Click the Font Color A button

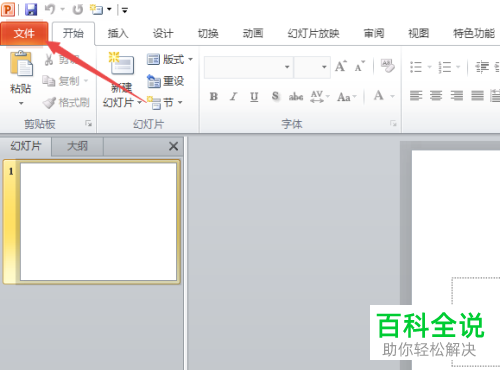point(379,96)
